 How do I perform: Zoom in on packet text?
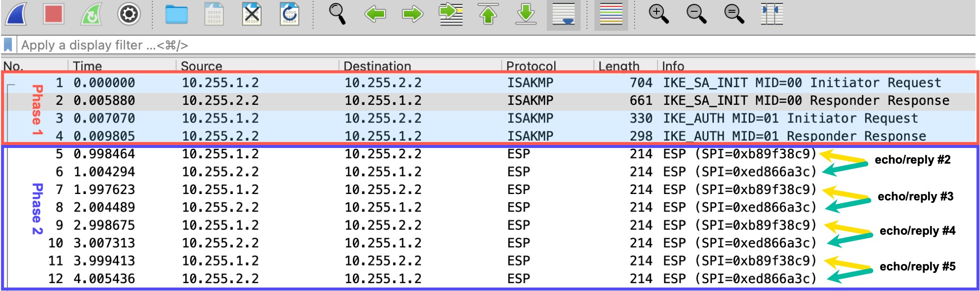click(x=658, y=14)
